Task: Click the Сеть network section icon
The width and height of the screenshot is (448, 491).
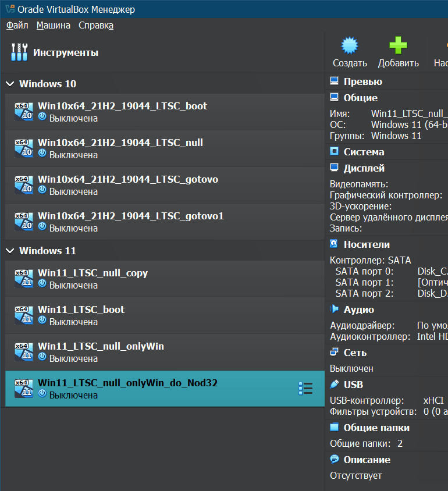Action: [335, 353]
